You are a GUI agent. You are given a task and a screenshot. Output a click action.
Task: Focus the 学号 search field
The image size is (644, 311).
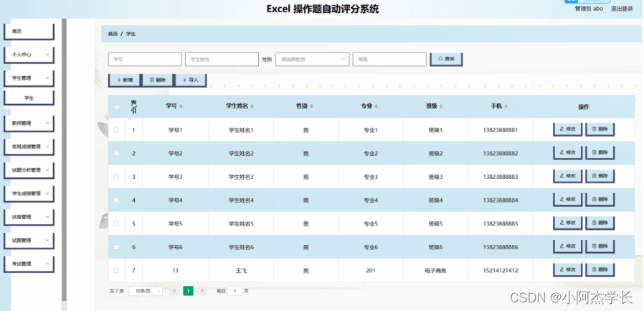coord(145,59)
